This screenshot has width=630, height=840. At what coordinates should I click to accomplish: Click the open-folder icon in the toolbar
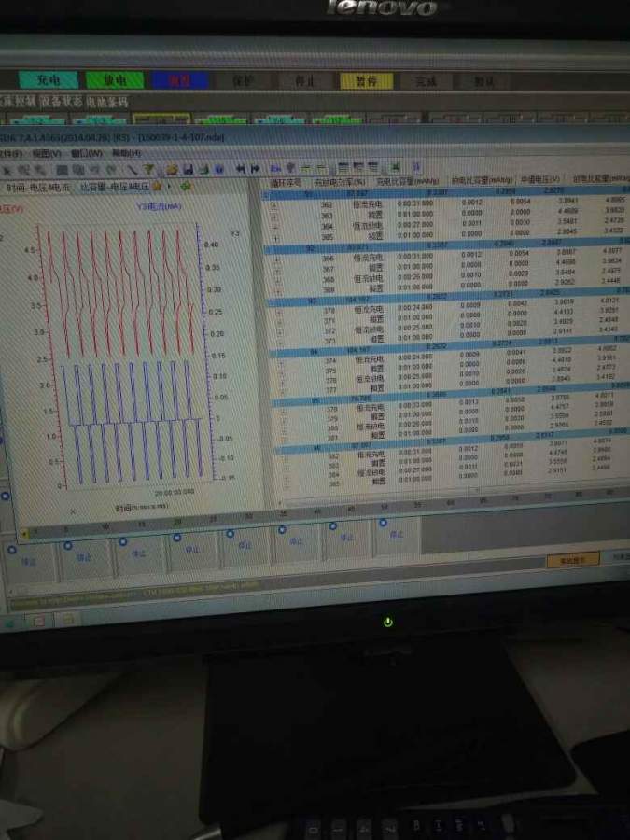click(x=172, y=169)
